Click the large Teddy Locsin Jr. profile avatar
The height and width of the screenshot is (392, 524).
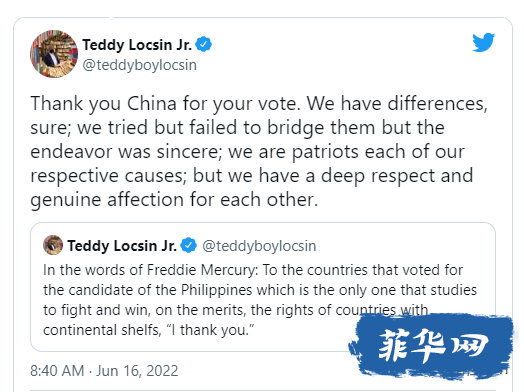(x=54, y=54)
